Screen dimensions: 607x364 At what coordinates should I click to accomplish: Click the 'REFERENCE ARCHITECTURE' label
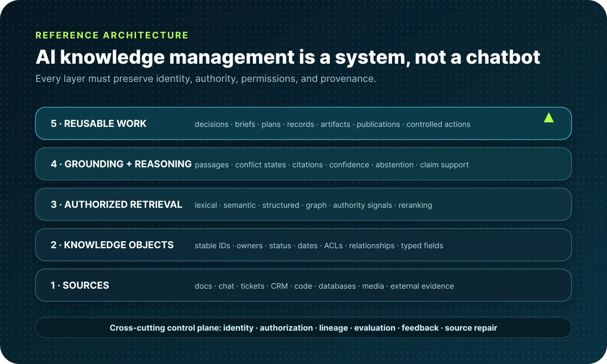click(x=112, y=35)
